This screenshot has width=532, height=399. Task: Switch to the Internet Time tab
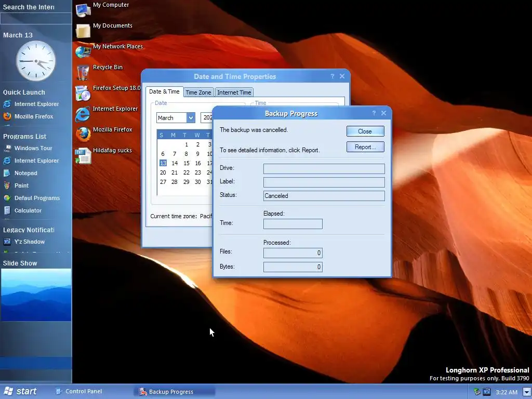pos(234,92)
